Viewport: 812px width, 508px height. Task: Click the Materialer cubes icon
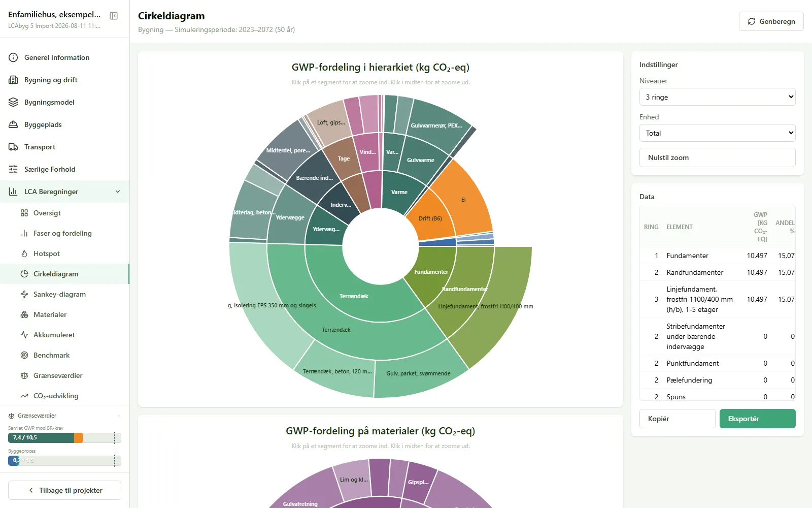click(x=24, y=314)
